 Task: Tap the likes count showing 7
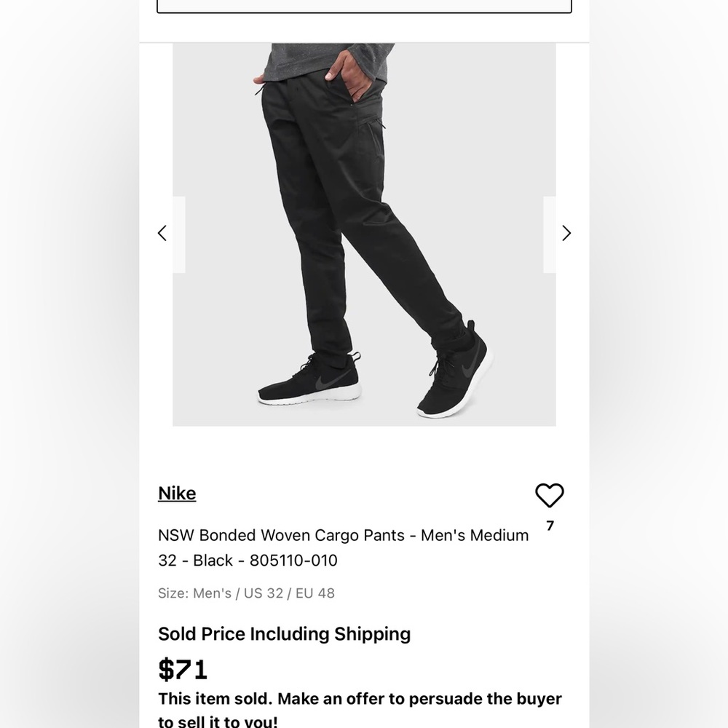[550, 524]
